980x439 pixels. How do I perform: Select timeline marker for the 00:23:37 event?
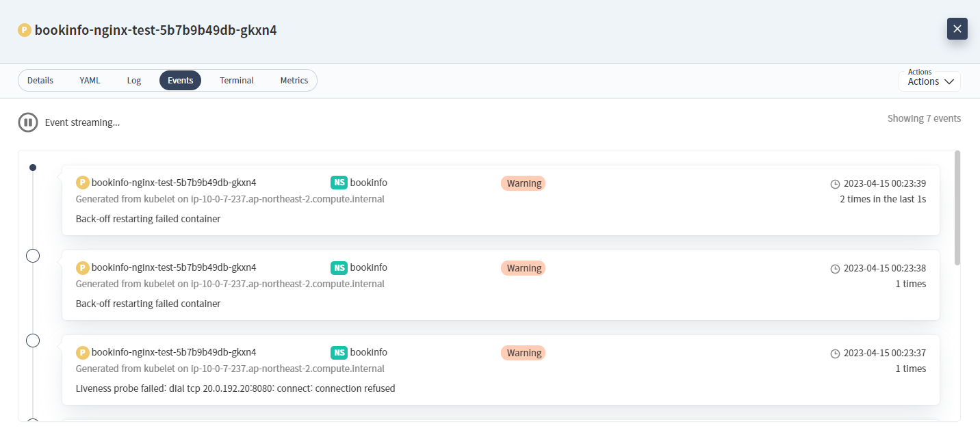(33, 341)
